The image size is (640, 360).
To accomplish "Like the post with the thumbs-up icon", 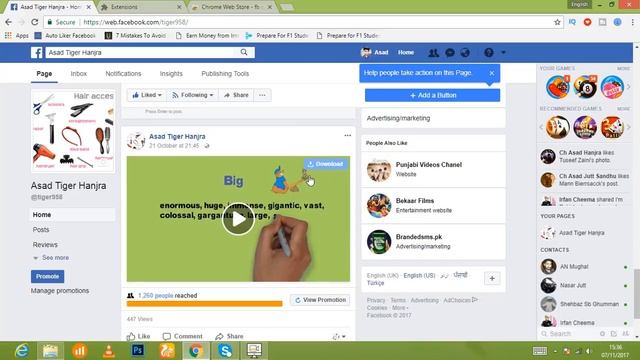I will 138,336.
